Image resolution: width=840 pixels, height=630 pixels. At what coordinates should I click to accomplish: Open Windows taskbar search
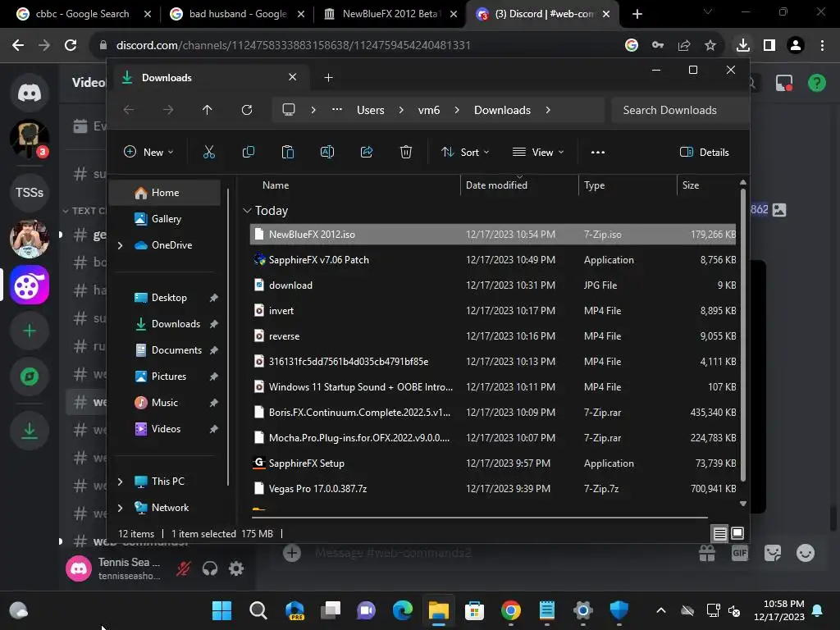[x=258, y=610]
